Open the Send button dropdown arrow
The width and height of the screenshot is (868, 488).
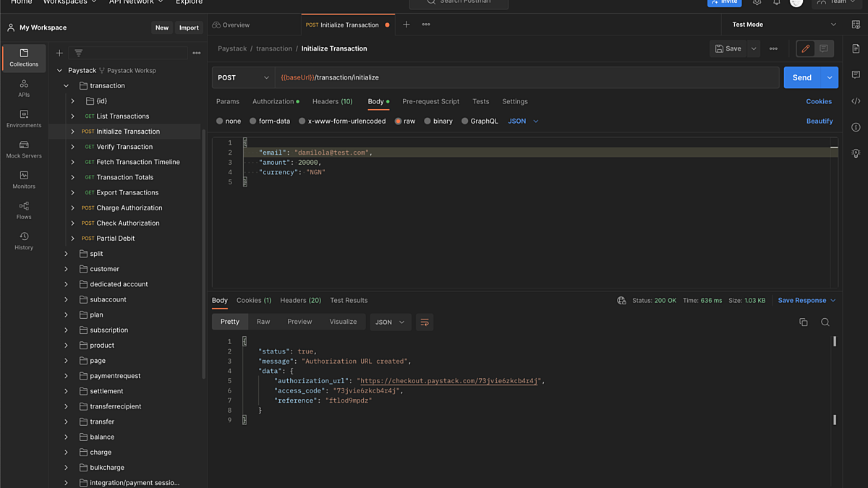(829, 77)
